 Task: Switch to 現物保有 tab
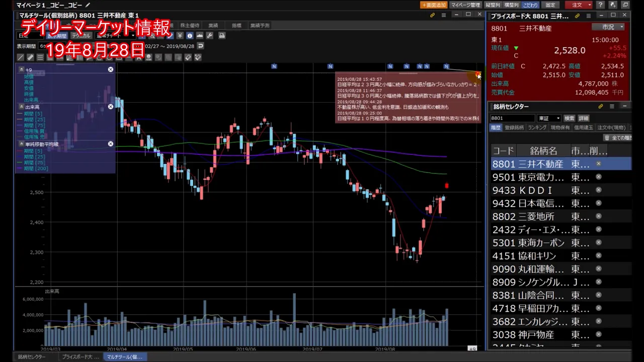point(560,128)
